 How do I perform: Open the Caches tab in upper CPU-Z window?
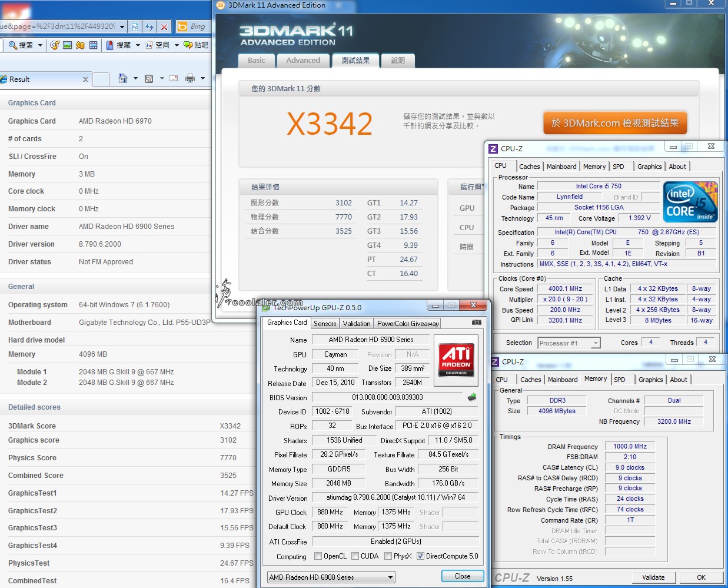[530, 167]
